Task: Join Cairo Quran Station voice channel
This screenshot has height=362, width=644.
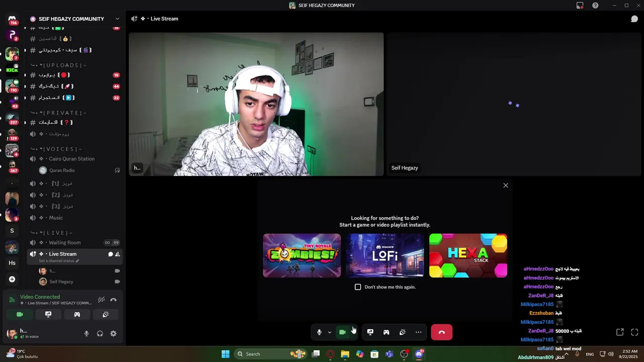Action: tap(74, 159)
